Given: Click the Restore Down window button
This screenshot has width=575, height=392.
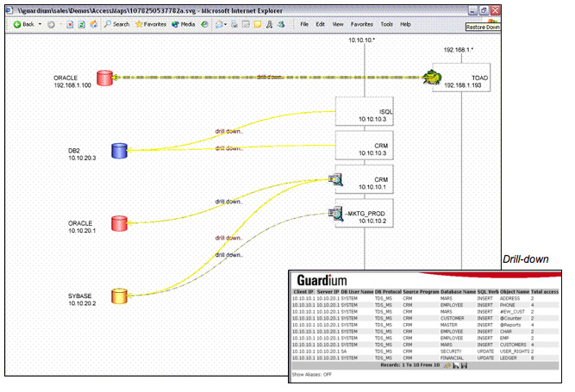Looking at the screenshot, I should [484, 10].
